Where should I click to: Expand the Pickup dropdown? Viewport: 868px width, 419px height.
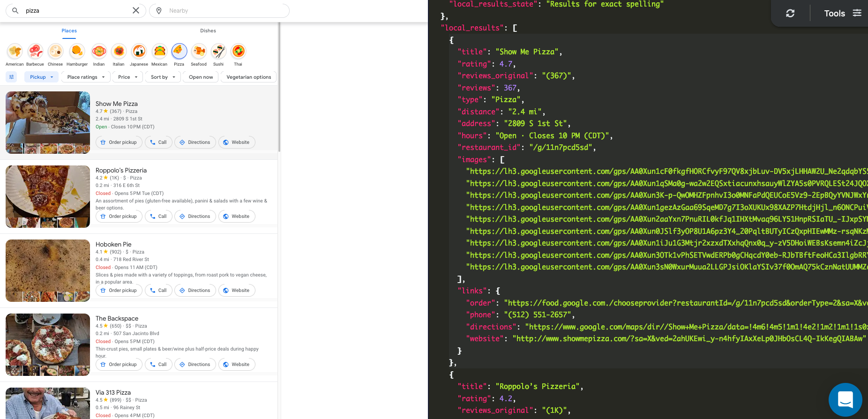coord(41,77)
